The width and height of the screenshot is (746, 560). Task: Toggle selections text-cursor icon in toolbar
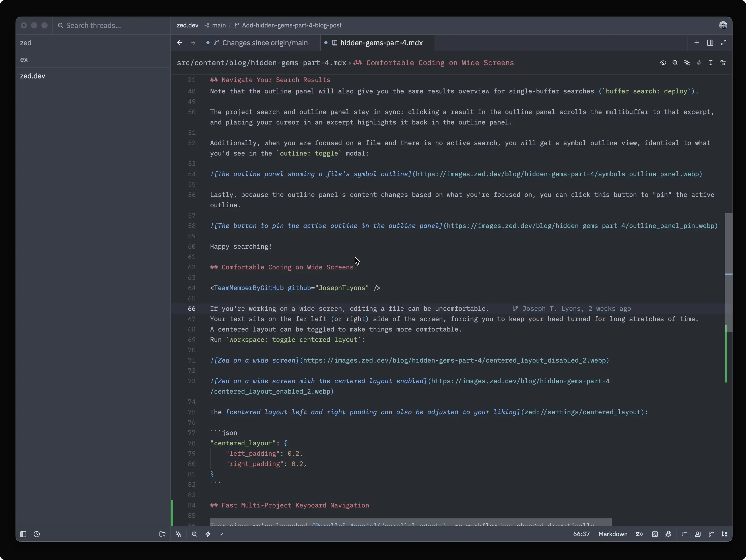tap(711, 63)
